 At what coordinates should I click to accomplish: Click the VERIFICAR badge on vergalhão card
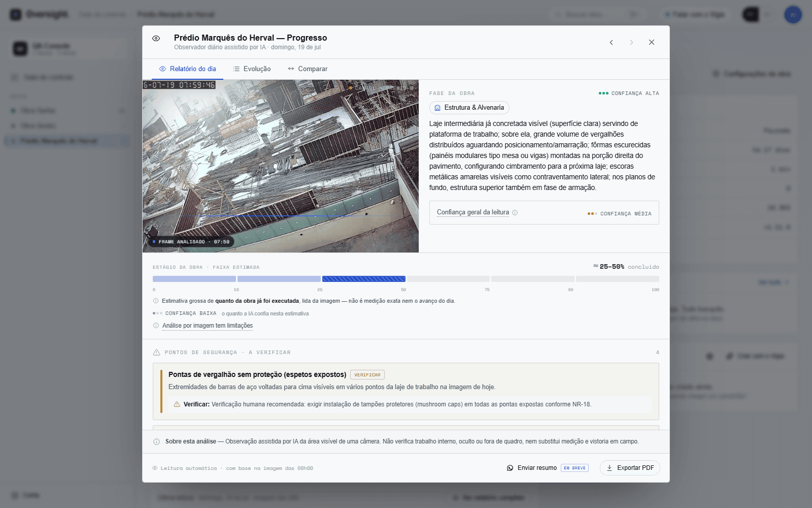coord(367,375)
